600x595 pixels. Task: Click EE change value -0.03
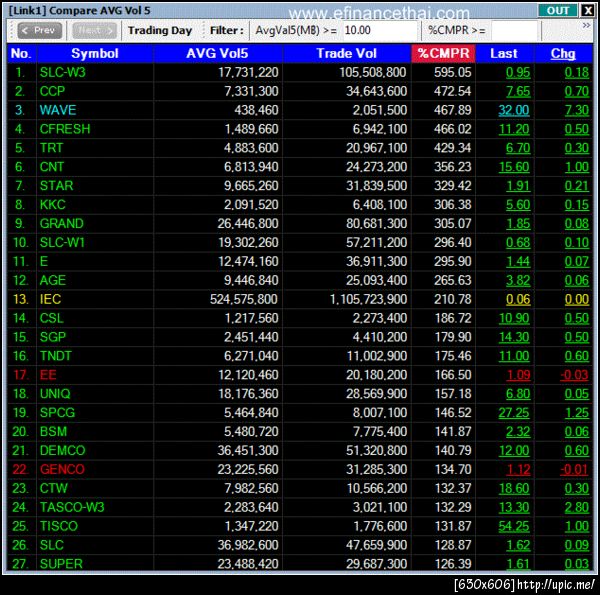(574, 375)
